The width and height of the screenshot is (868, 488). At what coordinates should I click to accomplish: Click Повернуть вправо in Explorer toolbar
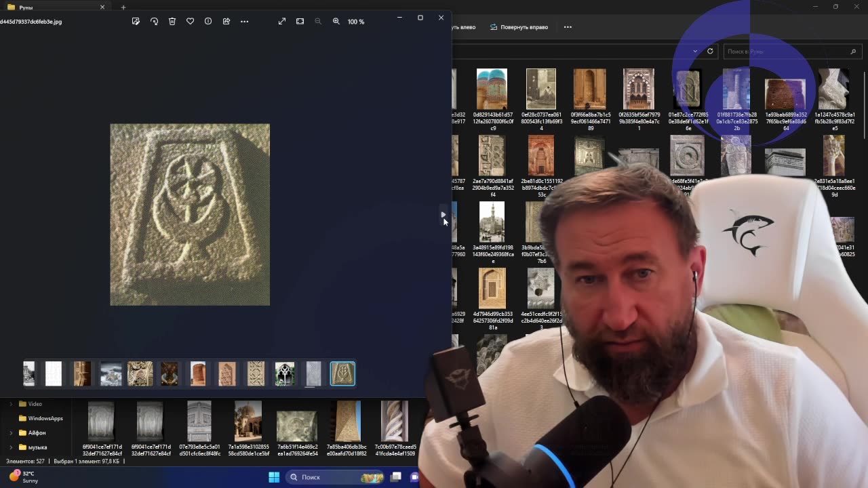tap(519, 27)
